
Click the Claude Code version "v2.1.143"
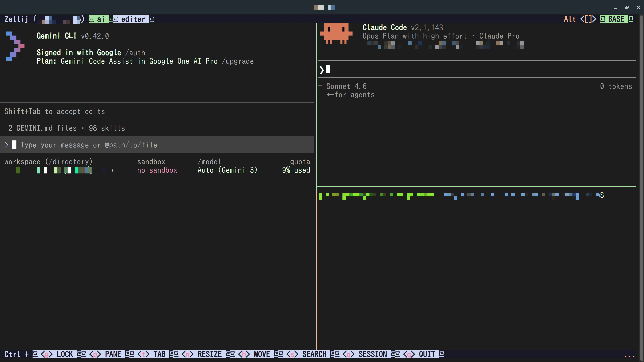427,27
